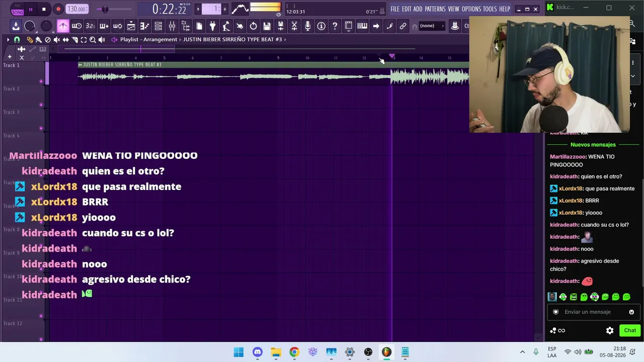Select the playlist mute tool

pyautogui.click(x=56, y=39)
